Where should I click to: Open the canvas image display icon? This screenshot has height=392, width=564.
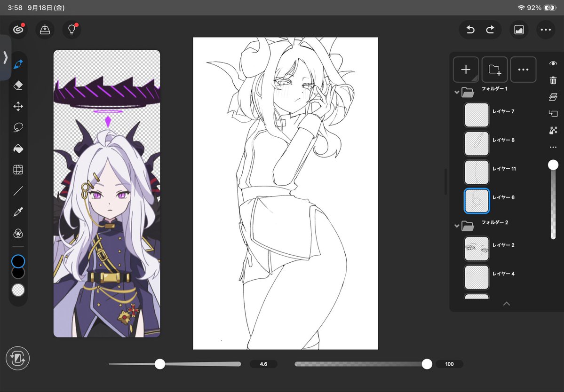(519, 30)
